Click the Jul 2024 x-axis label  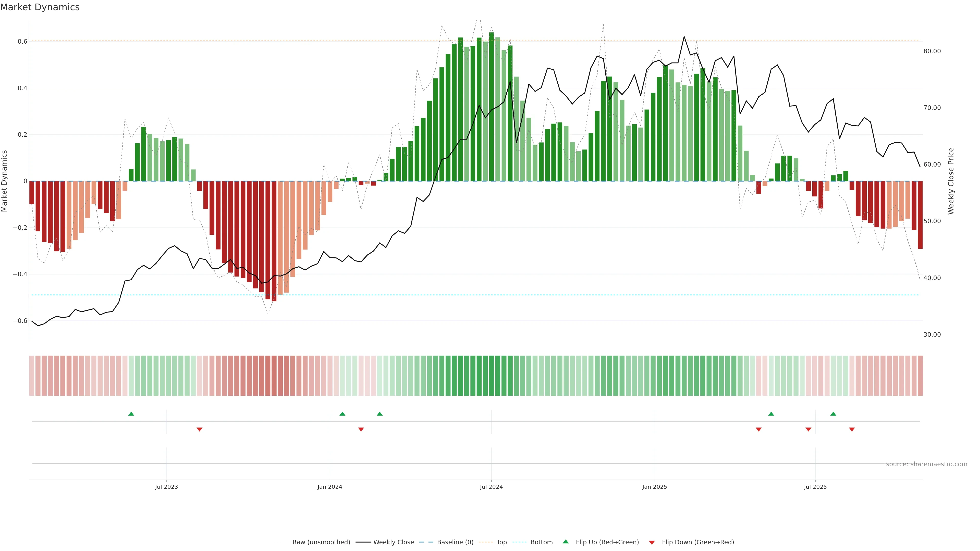491,487
